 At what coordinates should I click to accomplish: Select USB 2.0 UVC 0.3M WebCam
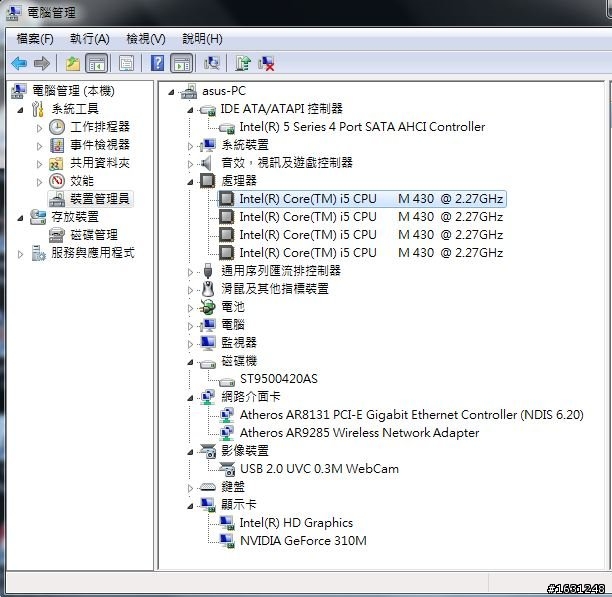319,468
